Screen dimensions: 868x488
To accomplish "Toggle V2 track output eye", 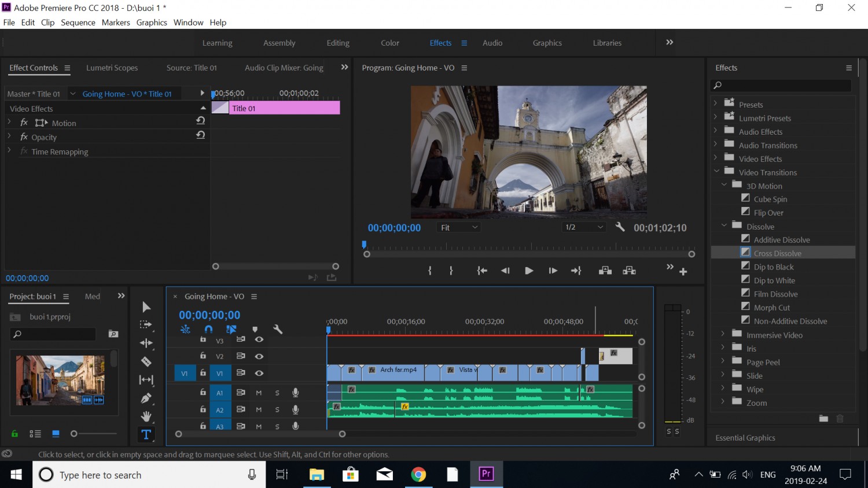I will [x=259, y=356].
